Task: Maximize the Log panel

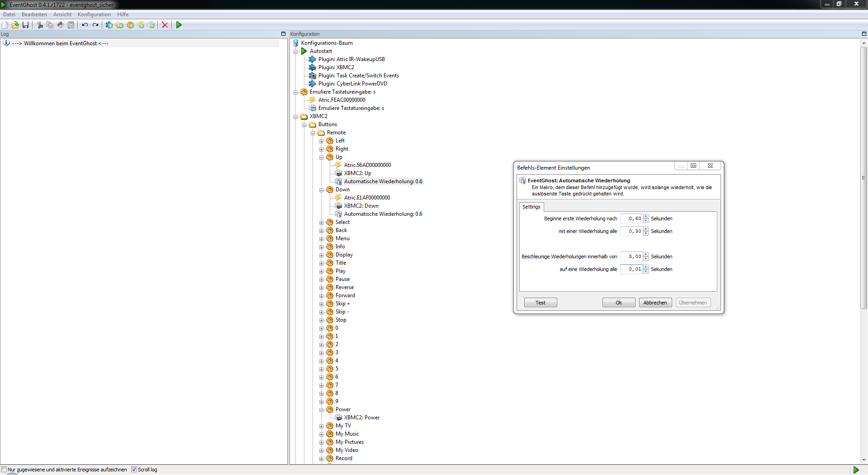Action: (x=284, y=34)
